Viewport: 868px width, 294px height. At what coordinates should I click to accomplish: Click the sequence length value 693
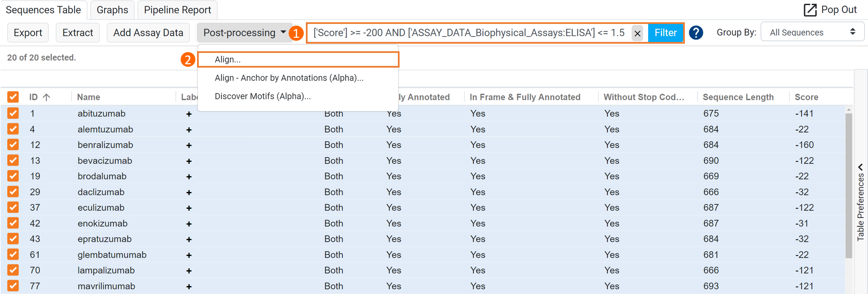[711, 286]
